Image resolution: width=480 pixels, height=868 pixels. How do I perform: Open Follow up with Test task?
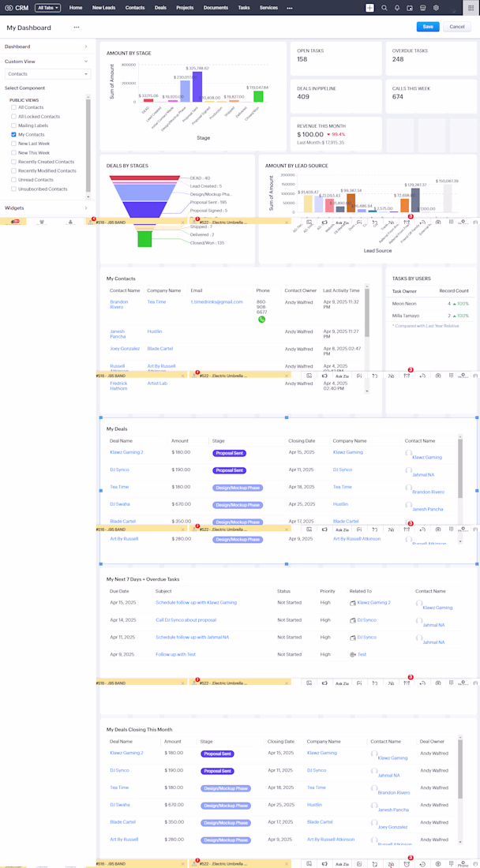click(x=175, y=654)
